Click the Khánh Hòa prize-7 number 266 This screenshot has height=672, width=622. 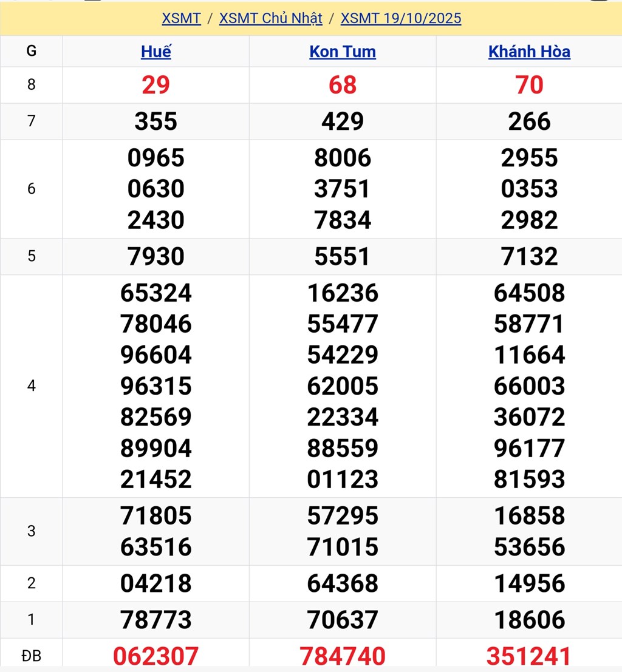(529, 121)
